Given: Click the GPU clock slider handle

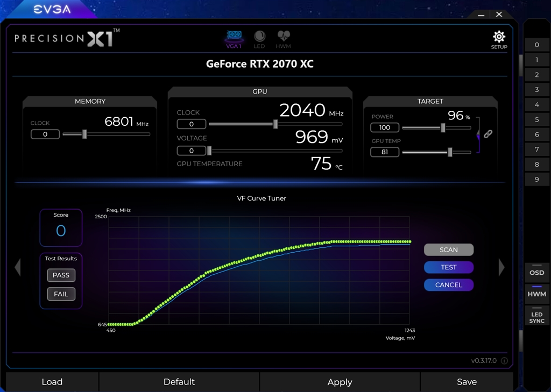Looking at the screenshot, I should [x=275, y=124].
